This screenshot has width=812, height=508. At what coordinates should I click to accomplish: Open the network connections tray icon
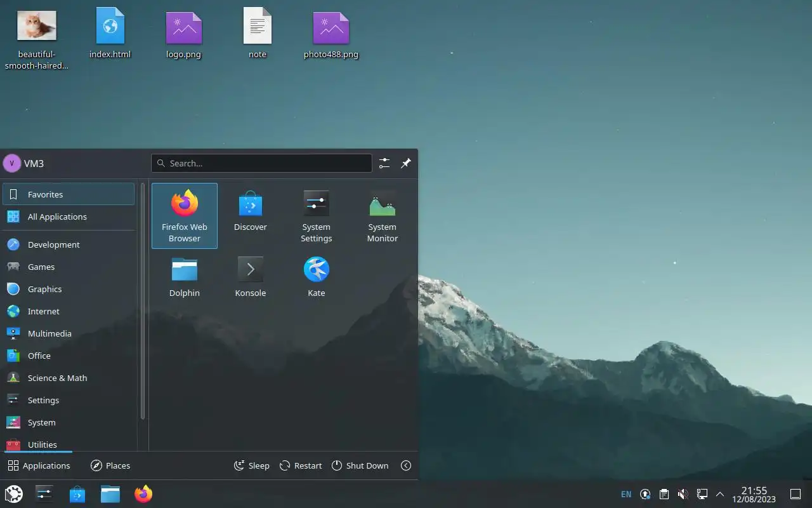(702, 494)
